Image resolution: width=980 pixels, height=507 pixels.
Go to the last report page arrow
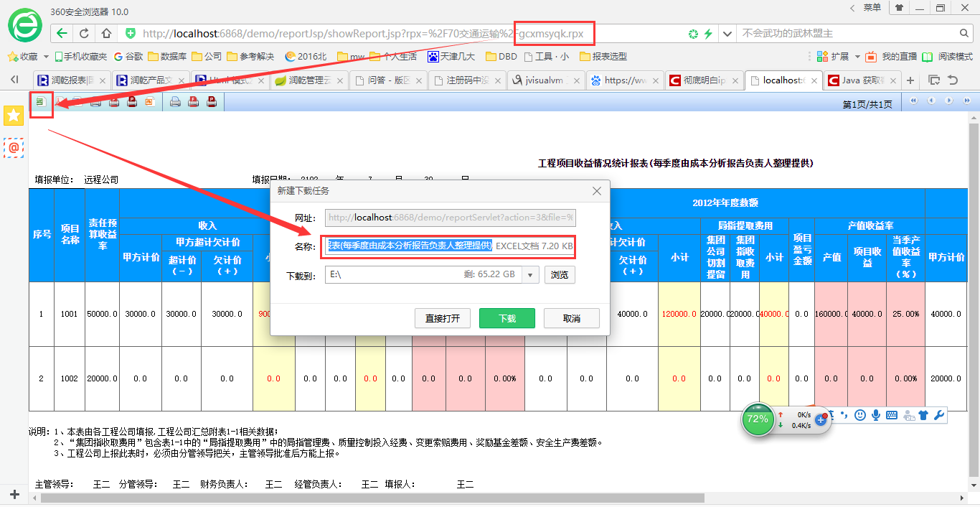click(966, 101)
